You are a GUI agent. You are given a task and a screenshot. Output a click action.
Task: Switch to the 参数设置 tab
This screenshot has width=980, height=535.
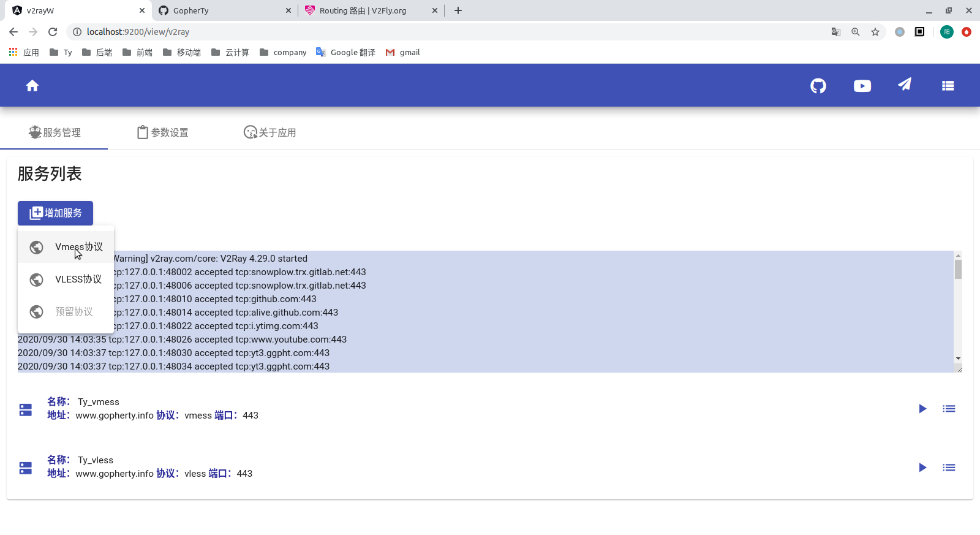[x=162, y=132]
